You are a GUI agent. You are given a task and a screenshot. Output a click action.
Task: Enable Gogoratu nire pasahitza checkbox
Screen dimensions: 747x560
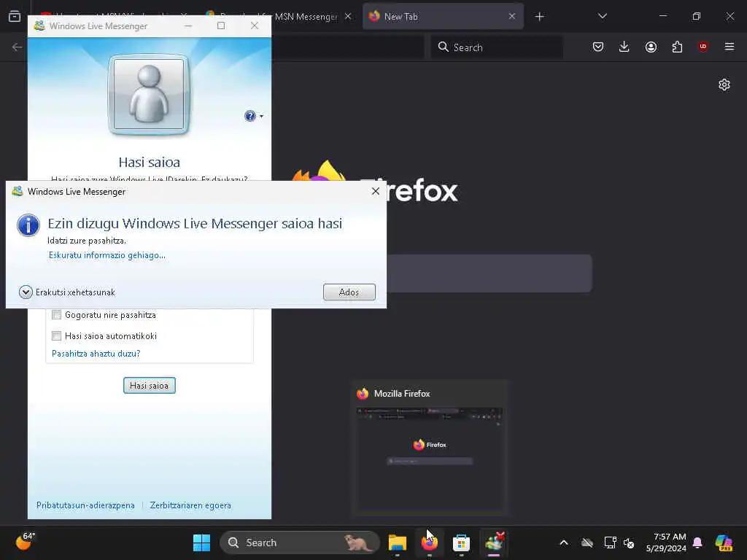57,315
